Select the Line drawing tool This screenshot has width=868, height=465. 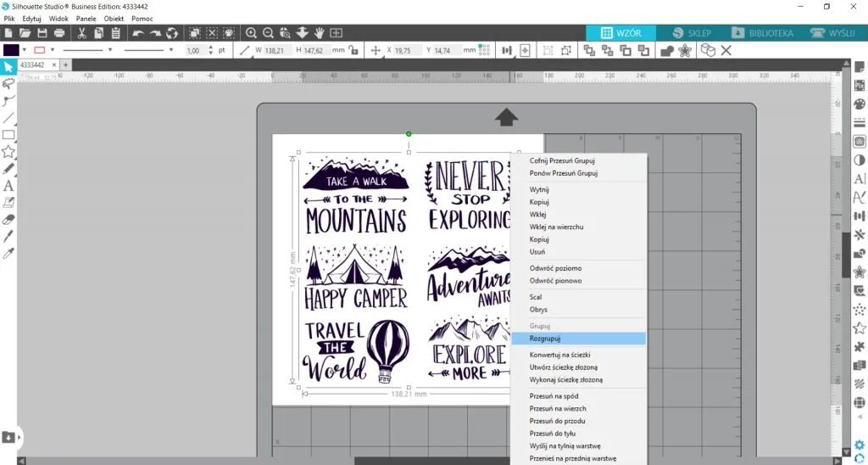pos(8,117)
